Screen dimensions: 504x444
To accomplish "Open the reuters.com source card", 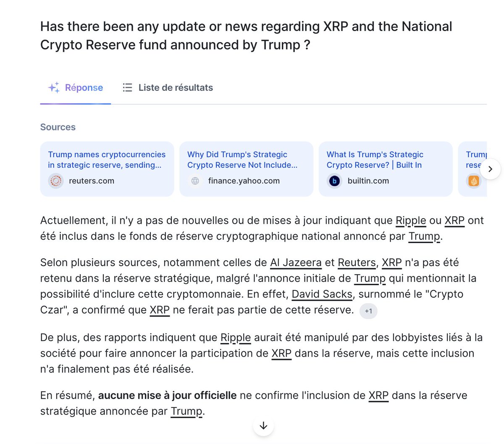I will coord(107,169).
